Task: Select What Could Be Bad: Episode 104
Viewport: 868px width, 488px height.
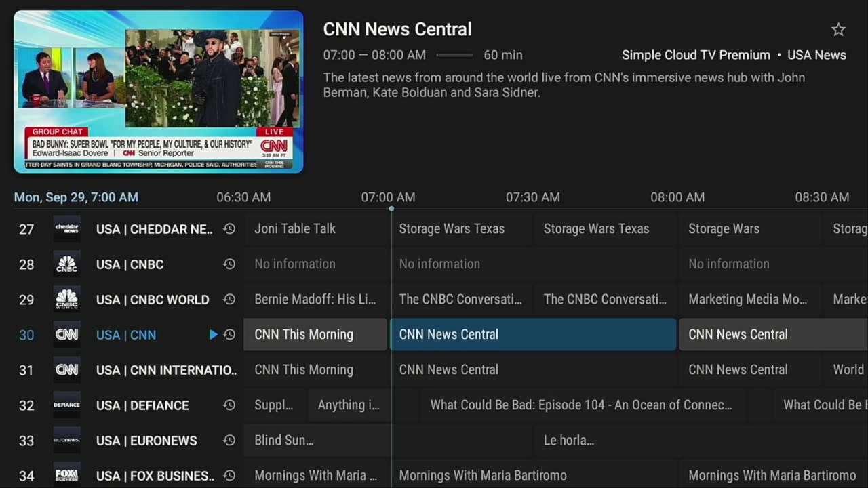Action: tap(583, 405)
